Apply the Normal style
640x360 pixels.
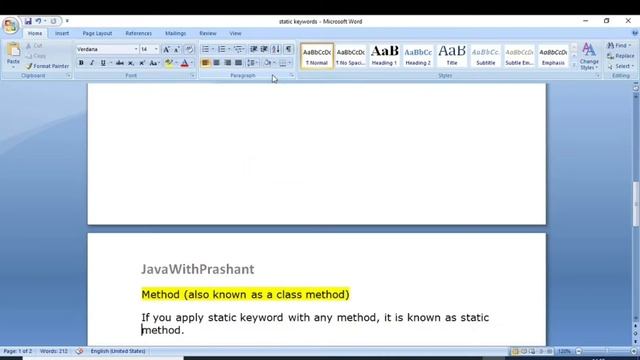pyautogui.click(x=317, y=56)
